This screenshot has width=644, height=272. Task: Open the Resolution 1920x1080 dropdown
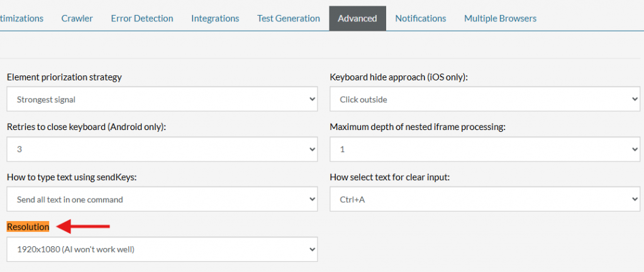162,249
